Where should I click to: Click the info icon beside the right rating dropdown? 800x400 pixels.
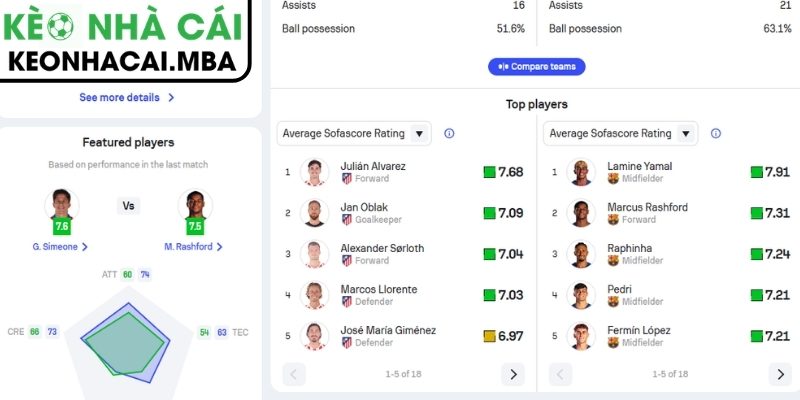click(716, 133)
